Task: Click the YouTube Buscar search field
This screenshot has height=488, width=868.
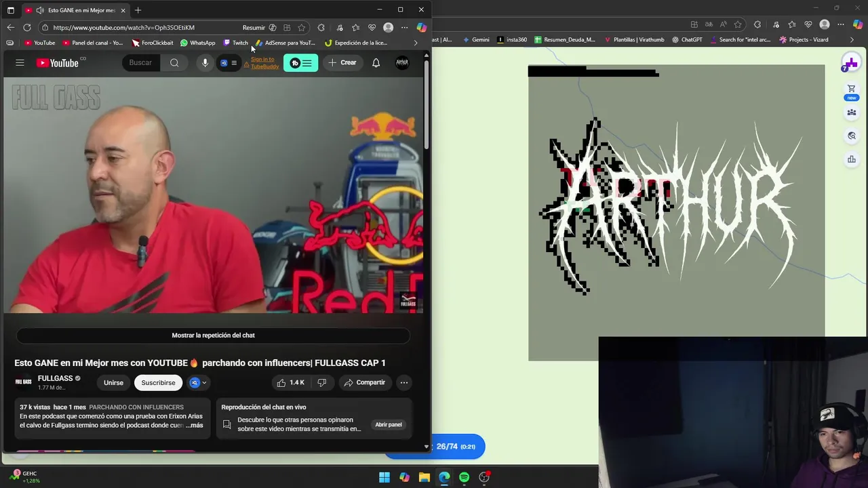Action: click(142, 62)
